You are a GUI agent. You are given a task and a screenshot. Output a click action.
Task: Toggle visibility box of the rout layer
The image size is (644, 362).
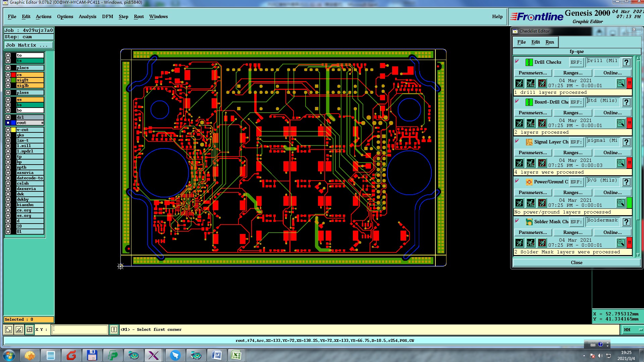pyautogui.click(x=8, y=123)
